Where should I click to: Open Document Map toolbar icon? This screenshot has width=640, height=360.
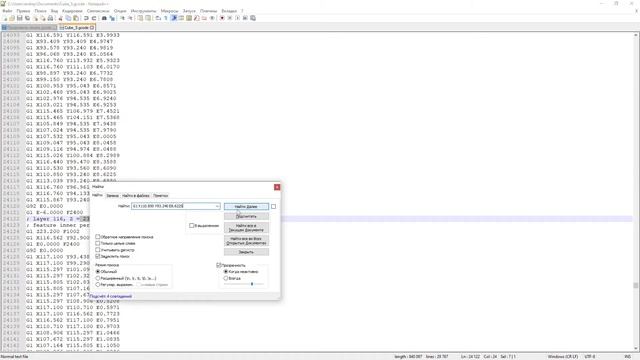189,18
